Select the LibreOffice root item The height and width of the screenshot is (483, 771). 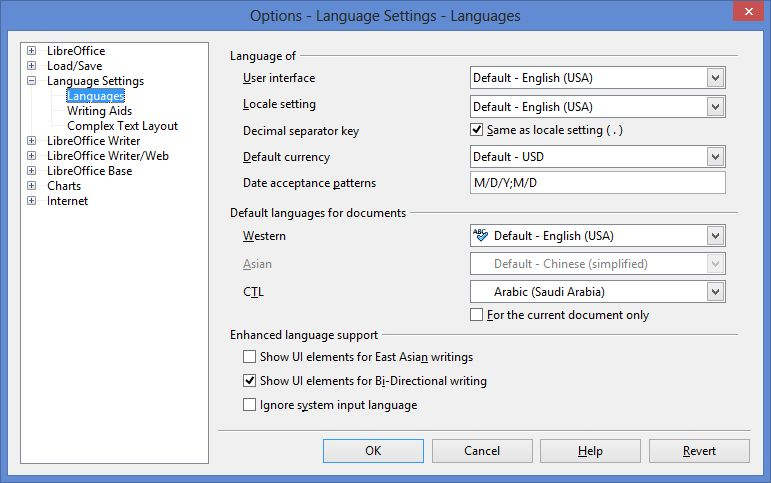pos(76,51)
